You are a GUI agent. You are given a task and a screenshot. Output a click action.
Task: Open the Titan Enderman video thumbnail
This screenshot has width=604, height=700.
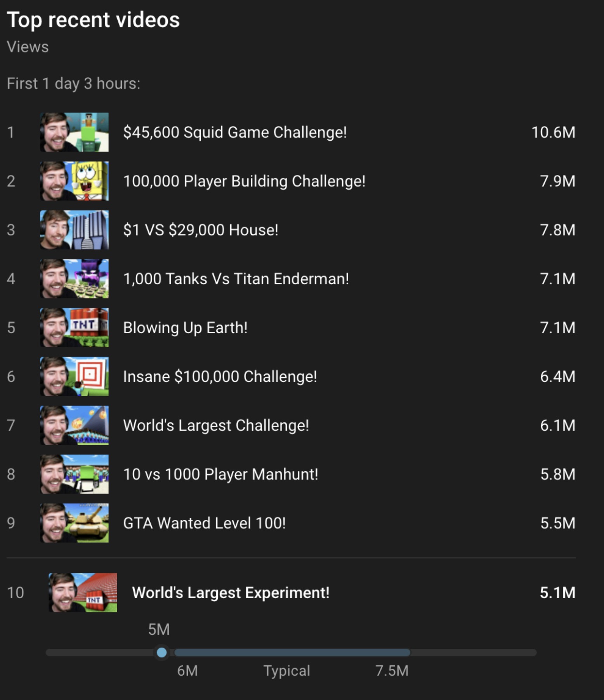74,279
